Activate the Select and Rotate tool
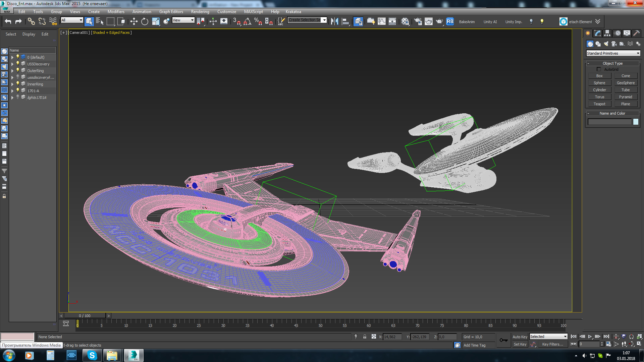This screenshot has height=362, width=644. (145, 21)
